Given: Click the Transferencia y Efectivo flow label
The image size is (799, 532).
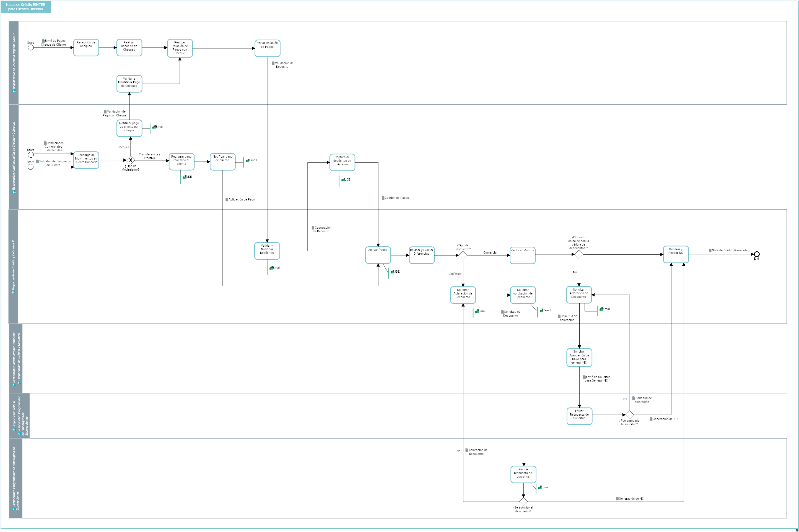Looking at the screenshot, I should pos(150,157).
